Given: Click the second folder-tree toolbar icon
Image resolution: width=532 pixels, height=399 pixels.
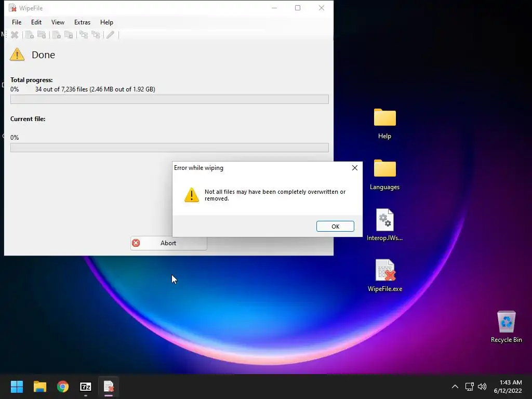Looking at the screenshot, I should point(96,35).
